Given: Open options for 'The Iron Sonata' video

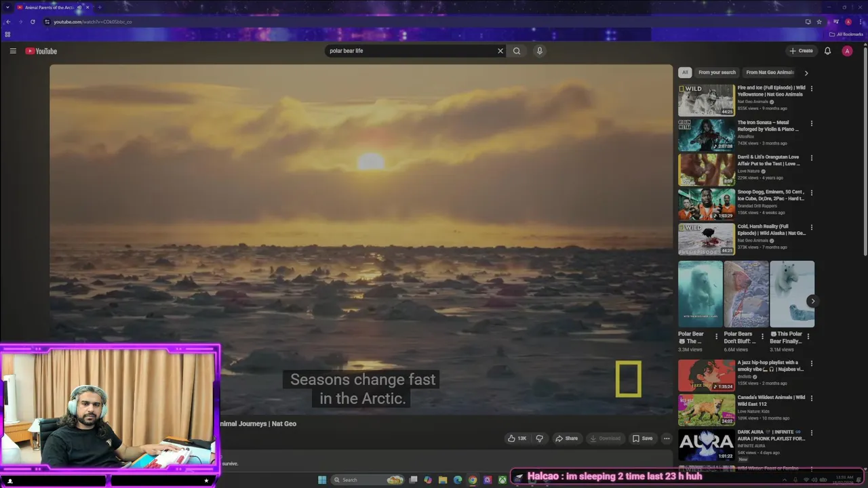Looking at the screenshot, I should pos(812,123).
